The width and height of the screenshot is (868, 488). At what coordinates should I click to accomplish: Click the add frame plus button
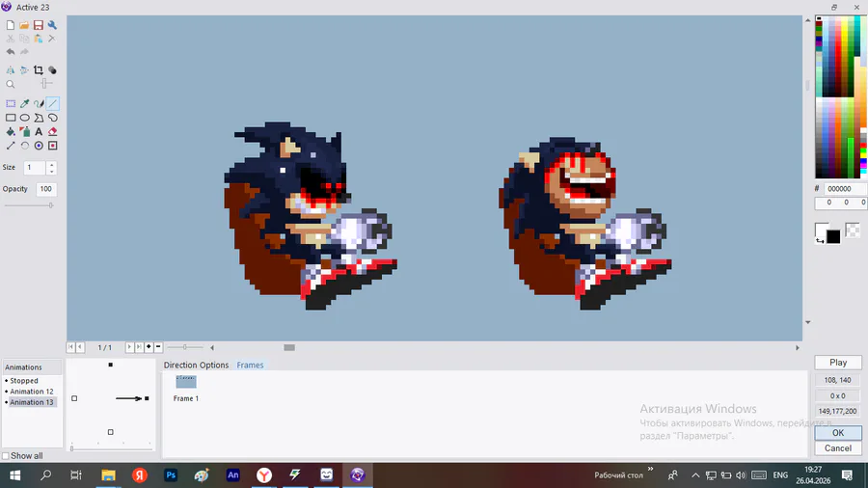click(149, 347)
